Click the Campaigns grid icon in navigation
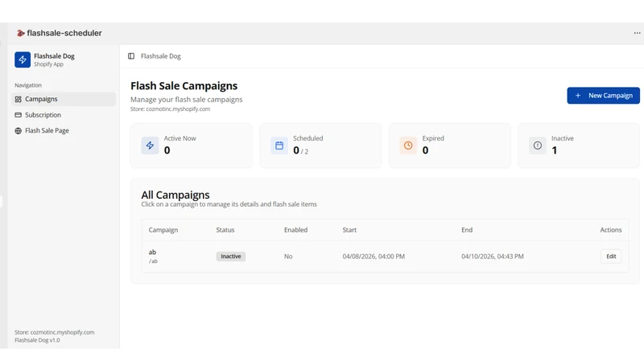Screen dimensions: 644x362 (18, 99)
